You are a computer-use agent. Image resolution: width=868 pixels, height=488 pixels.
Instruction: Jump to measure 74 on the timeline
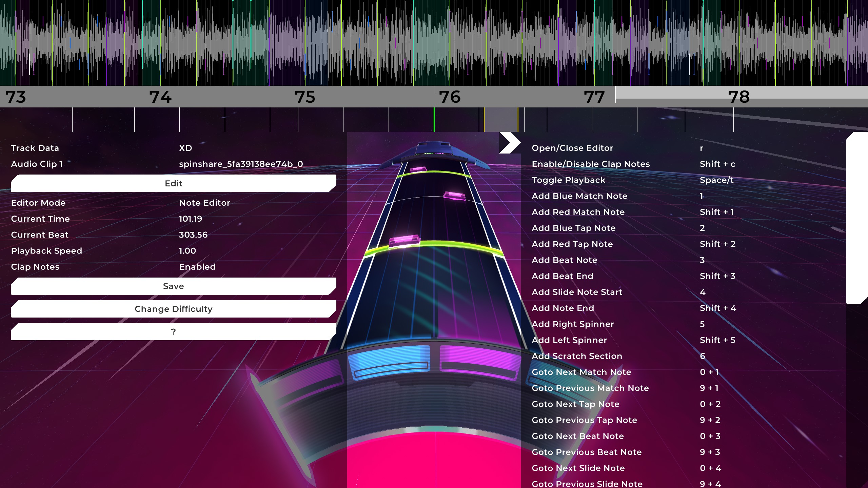[x=160, y=97]
